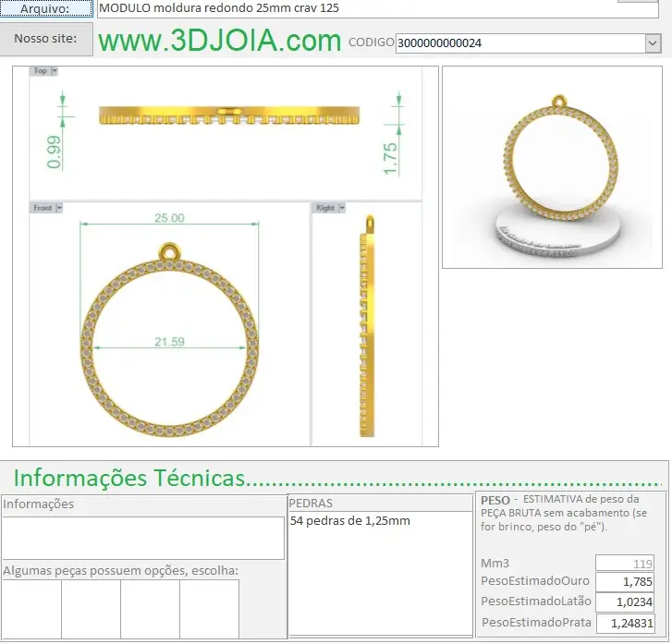Open the Right viewport dropdown arrow
Image resolution: width=672 pixels, height=644 pixels.
[342, 208]
